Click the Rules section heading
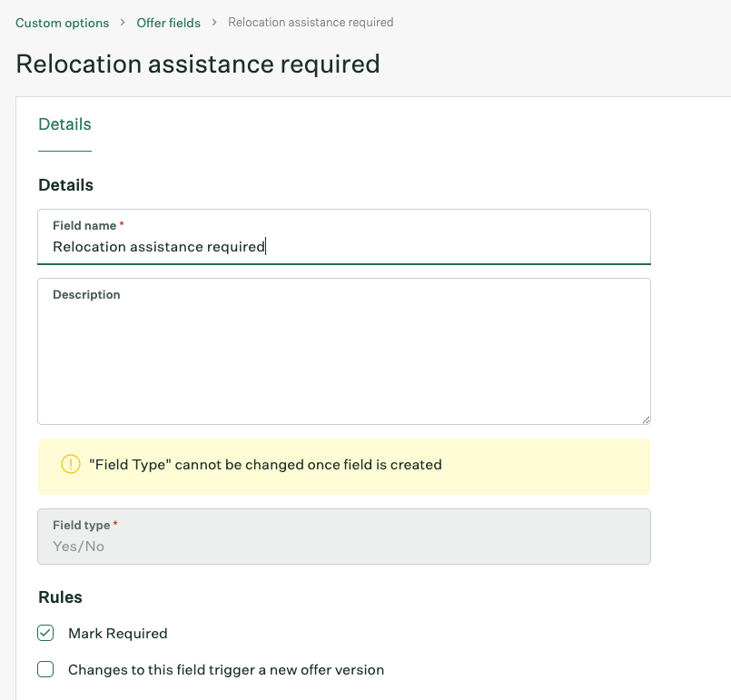 click(60, 597)
